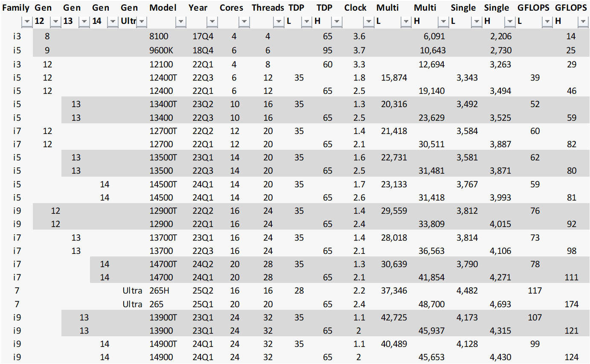Select the Clock value '1.8'

tap(359, 78)
